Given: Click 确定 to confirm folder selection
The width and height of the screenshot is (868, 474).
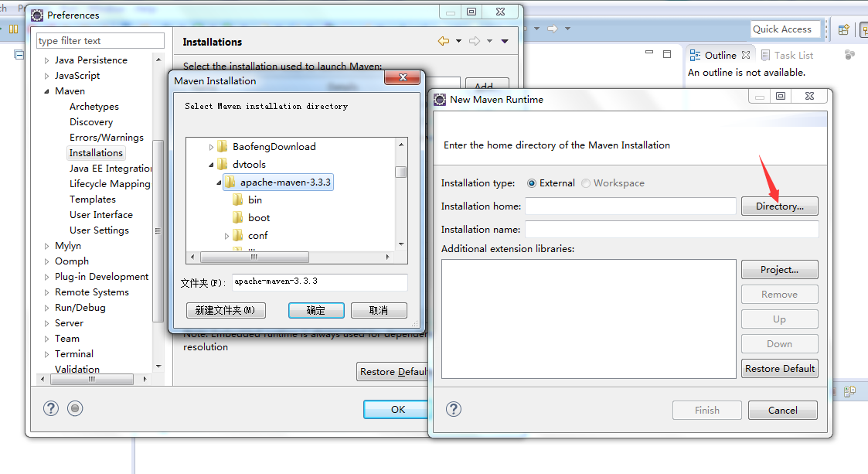Looking at the screenshot, I should pos(316,310).
